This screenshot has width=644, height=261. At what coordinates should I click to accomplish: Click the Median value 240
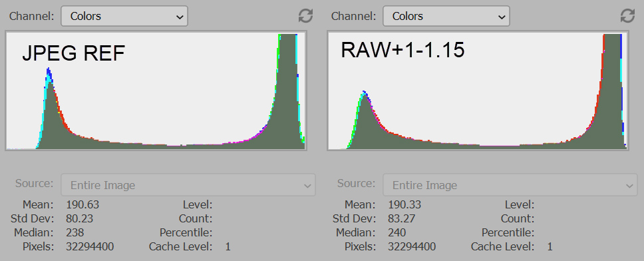(x=397, y=232)
